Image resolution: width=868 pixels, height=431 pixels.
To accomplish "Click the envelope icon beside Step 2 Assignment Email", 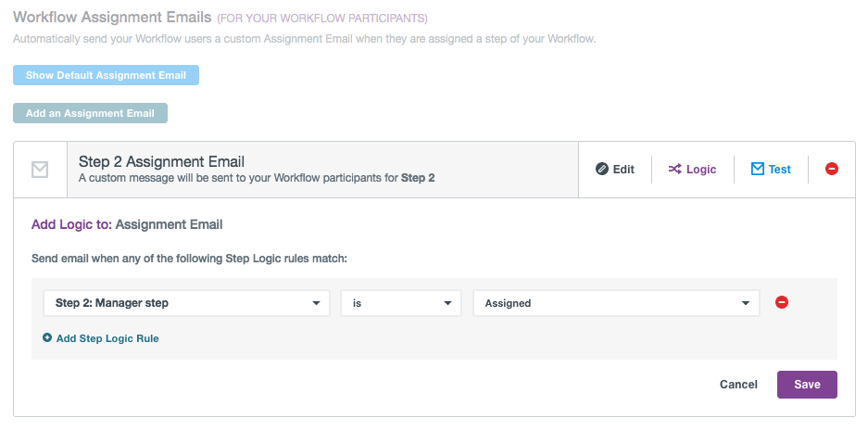I will [40, 170].
